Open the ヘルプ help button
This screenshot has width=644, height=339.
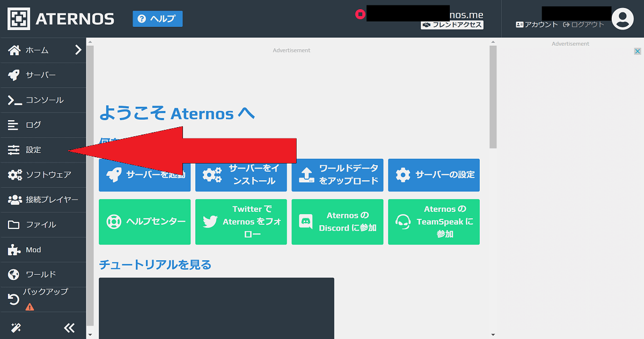point(158,19)
